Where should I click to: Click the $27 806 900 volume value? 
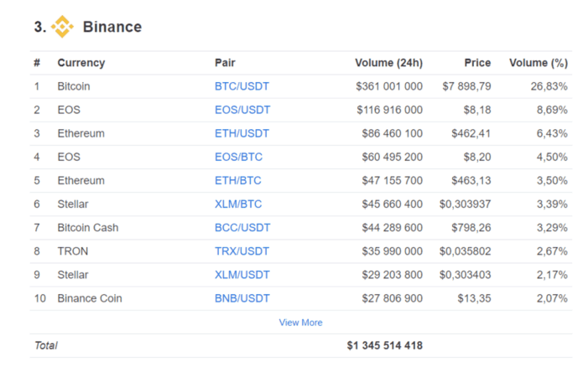pos(393,298)
